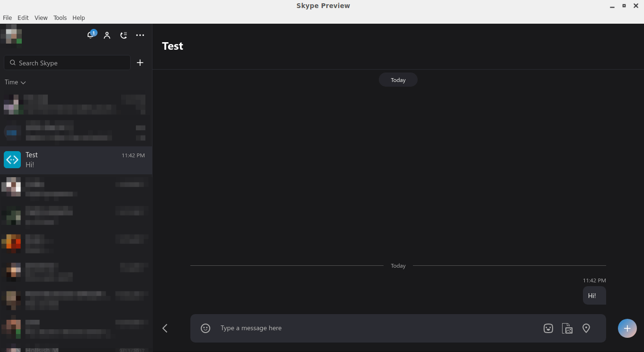
Task: Open the conversation with orange-red avatar
Action: point(76,243)
